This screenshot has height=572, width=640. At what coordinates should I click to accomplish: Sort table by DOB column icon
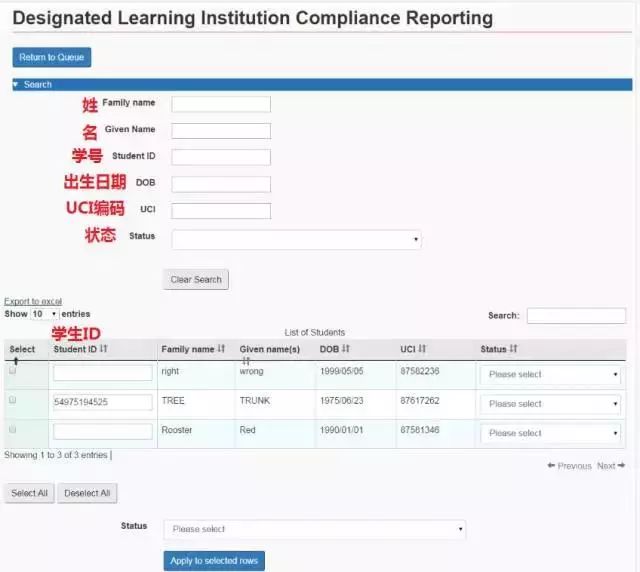coord(346,349)
